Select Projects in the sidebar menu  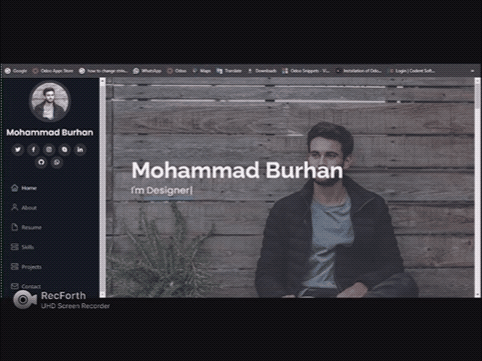tap(26, 267)
